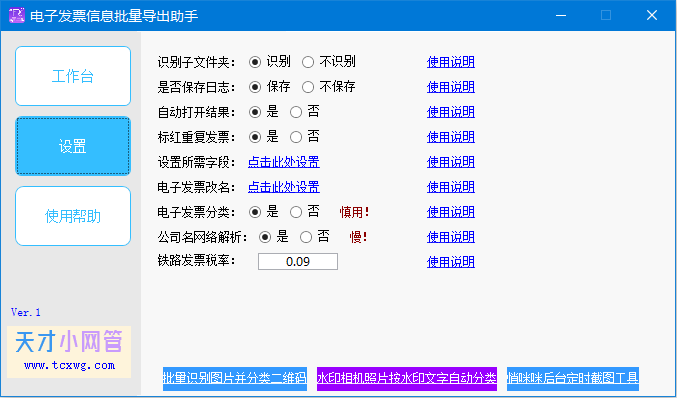Turn off 公司名网络解析 with 否

306,237
